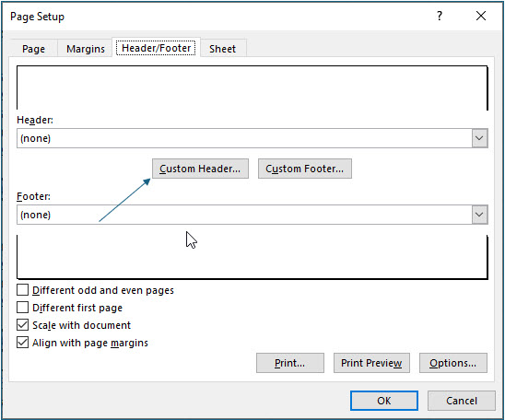The image size is (505, 420).
Task: Switch to the Margins tab
Action: point(86,49)
